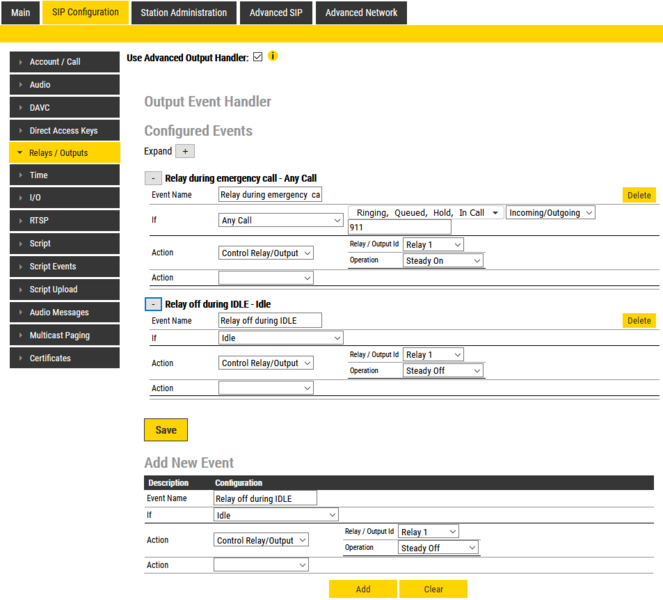
Task: Open the configured IDLE event's Relay 1 dropdown
Action: pos(433,354)
